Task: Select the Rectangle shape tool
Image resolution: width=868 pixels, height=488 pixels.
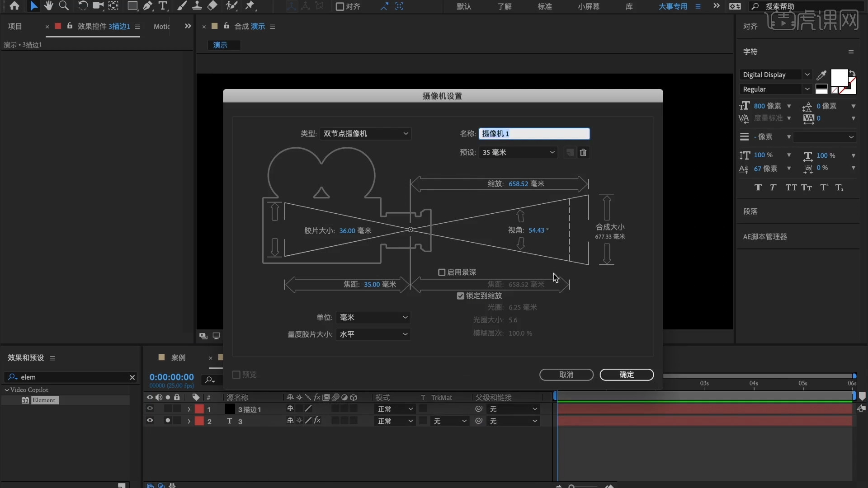Action: click(132, 6)
